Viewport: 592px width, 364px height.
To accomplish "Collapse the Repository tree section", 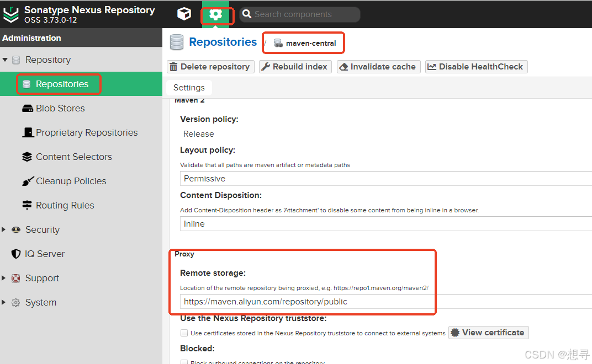I will (5, 60).
